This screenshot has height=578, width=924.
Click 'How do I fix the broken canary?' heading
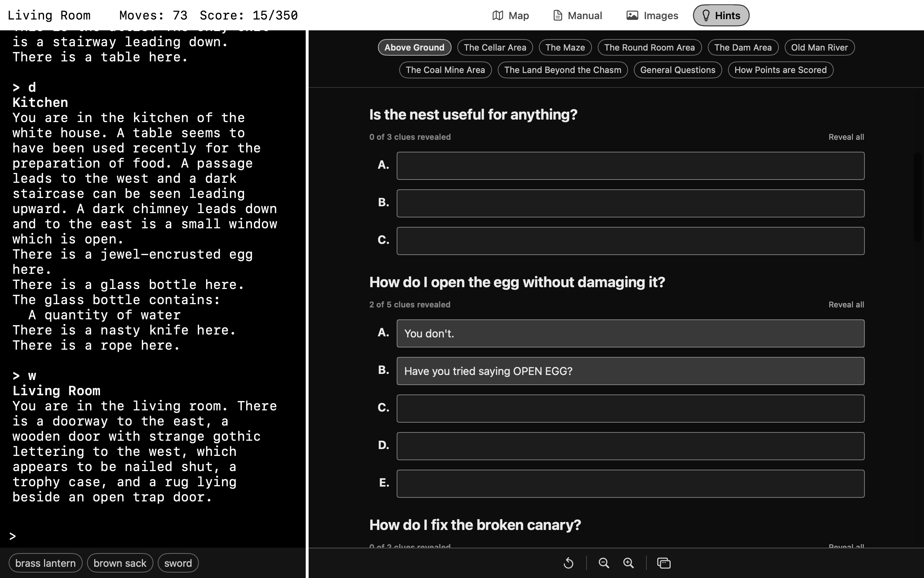point(475,525)
